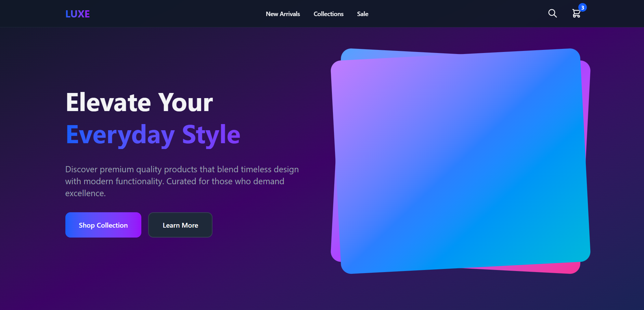The height and width of the screenshot is (310, 644).
Task: Click the magnifying glass to search products
Action: tap(552, 13)
